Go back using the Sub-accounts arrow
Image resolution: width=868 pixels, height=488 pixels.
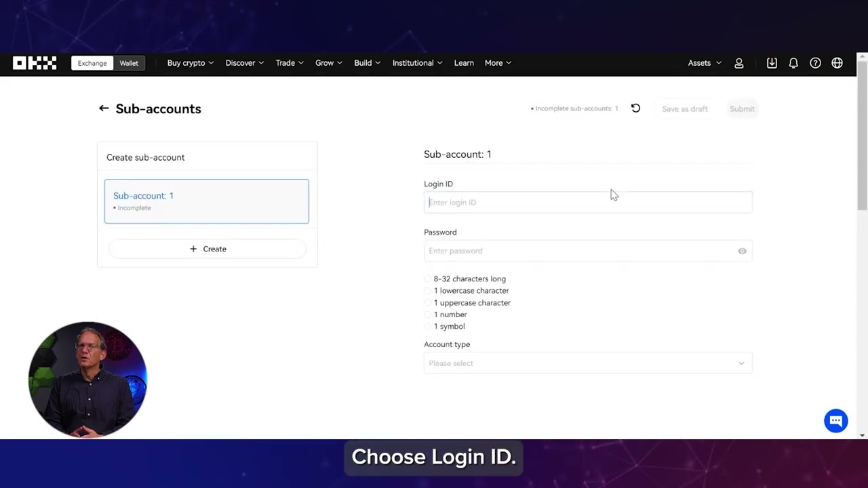[104, 108]
